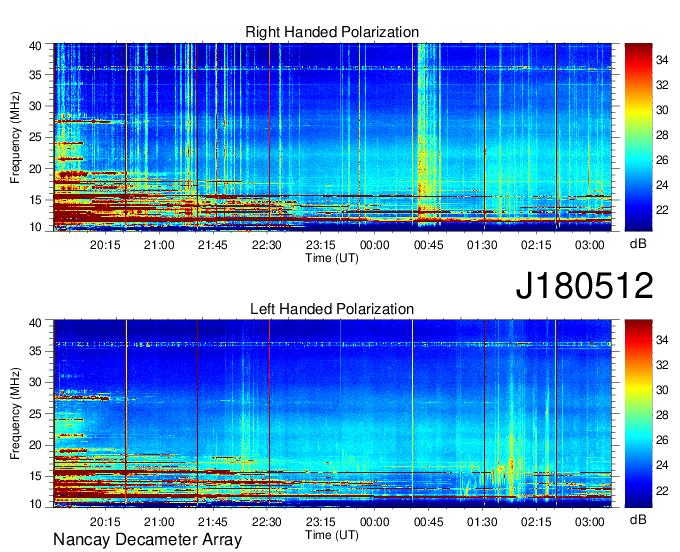Click the "dB" label below Right Handed colorbar

coord(638,244)
